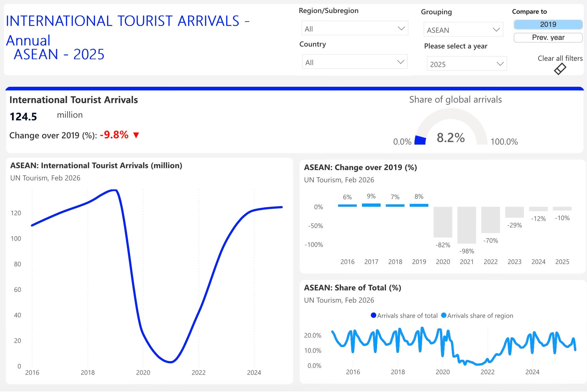Open the Region/Subregion dropdown chevron
The image size is (587, 392).
click(x=401, y=28)
